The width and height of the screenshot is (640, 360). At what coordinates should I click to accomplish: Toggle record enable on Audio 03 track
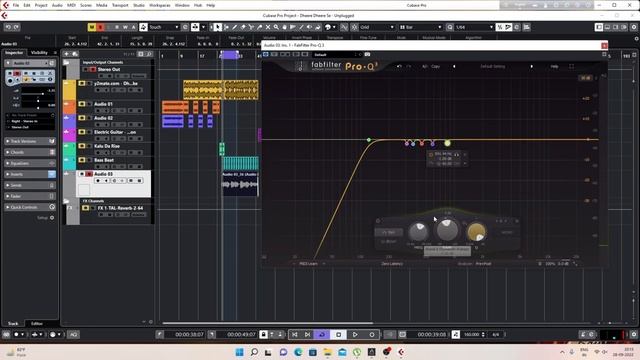click(98, 180)
